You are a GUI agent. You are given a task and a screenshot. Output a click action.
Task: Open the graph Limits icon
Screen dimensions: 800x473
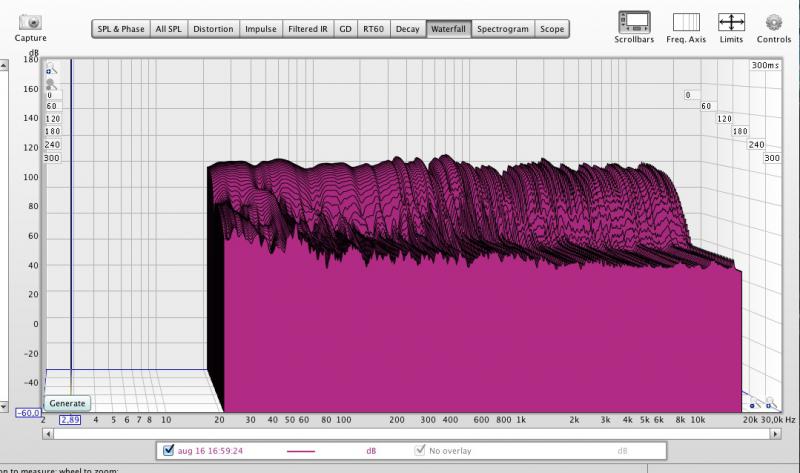[x=731, y=22]
